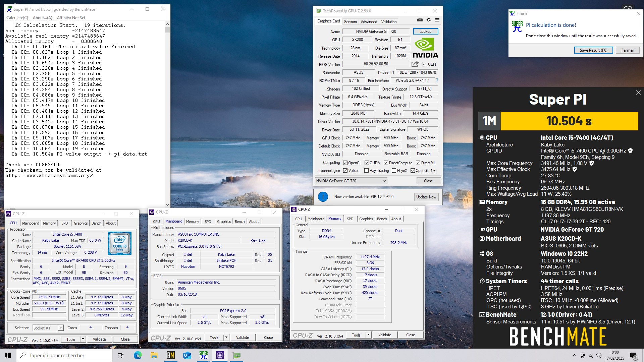Image resolution: width=644 pixels, height=362 pixels.
Task: Click the Close button in GPU-Z
Action: point(428,181)
